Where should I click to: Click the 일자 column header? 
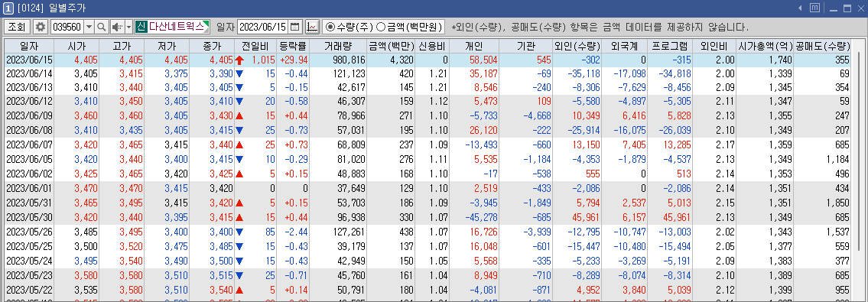(x=29, y=46)
